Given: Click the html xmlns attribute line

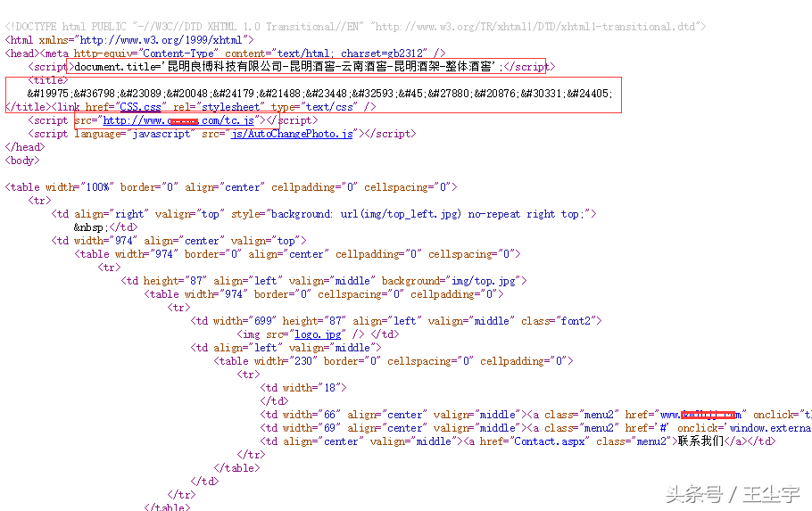Looking at the screenshot, I should 129,40.
